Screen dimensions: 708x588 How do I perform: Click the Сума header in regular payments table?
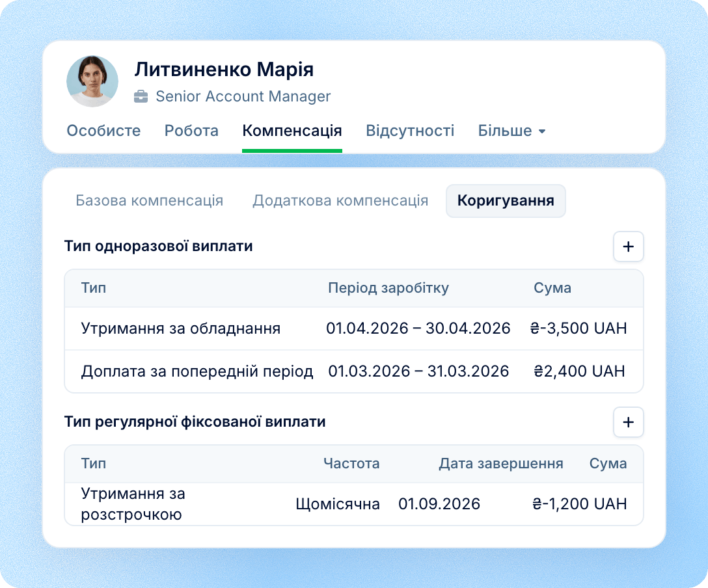[x=608, y=464]
